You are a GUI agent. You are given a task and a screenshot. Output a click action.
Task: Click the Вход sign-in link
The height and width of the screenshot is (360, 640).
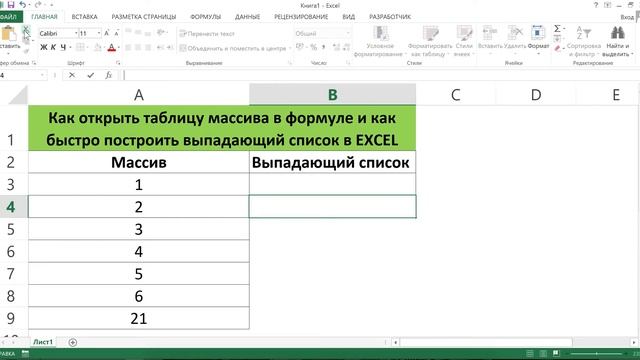627,17
